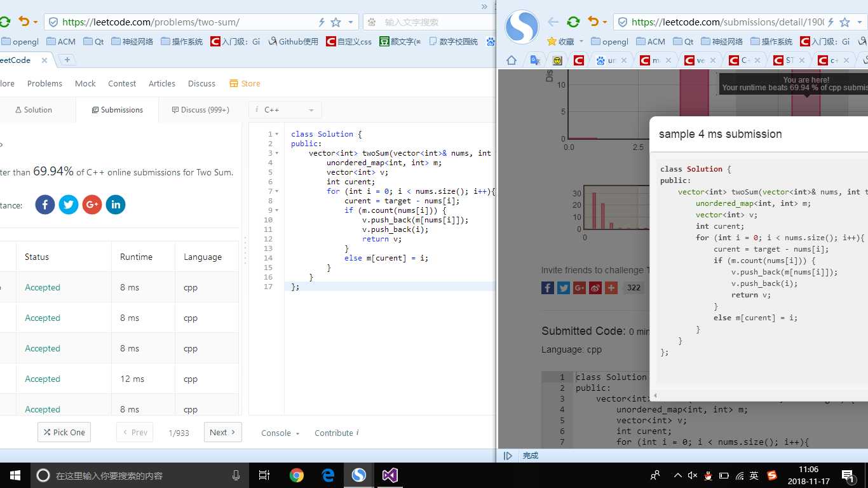Open address bar dropdown in left browser
The width and height of the screenshot is (868, 488).
(x=351, y=22)
